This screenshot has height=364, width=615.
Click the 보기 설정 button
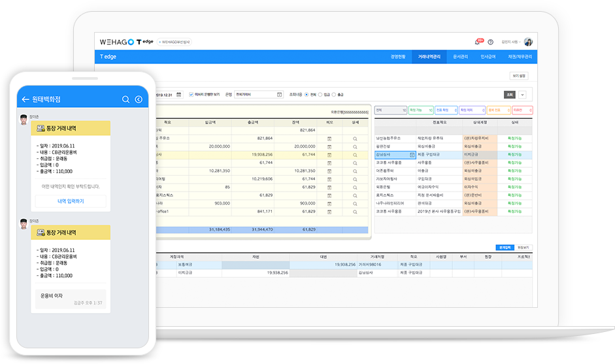tap(518, 76)
